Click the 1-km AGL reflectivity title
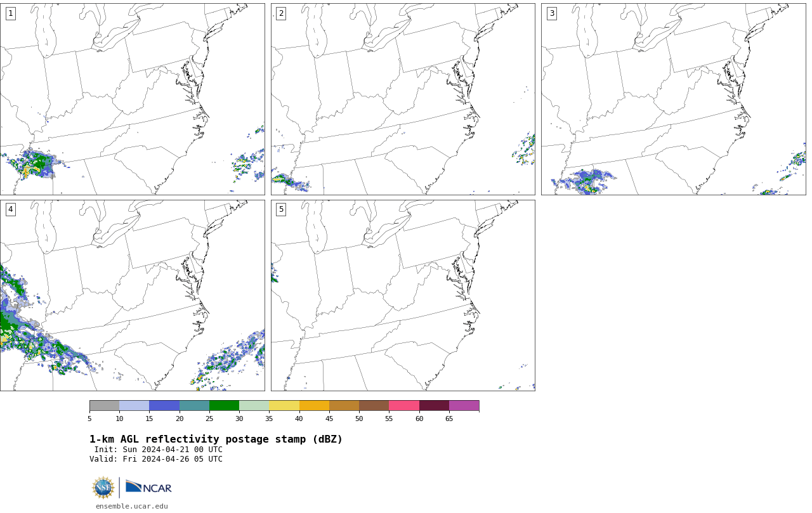Screen dimensions: 812x513 coord(216,439)
